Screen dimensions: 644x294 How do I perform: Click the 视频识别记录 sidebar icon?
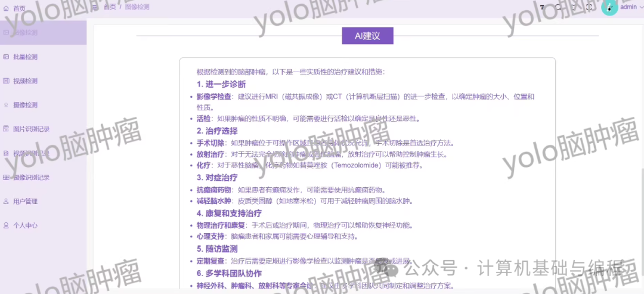pos(6,153)
